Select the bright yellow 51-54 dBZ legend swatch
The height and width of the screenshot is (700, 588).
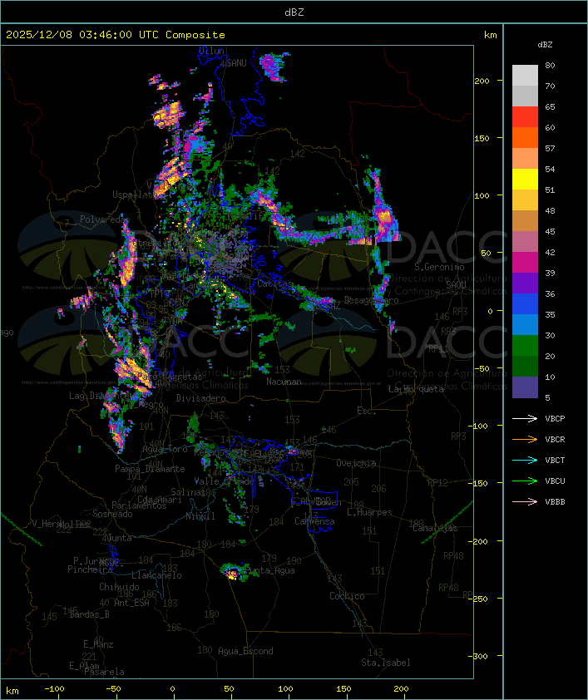click(525, 179)
